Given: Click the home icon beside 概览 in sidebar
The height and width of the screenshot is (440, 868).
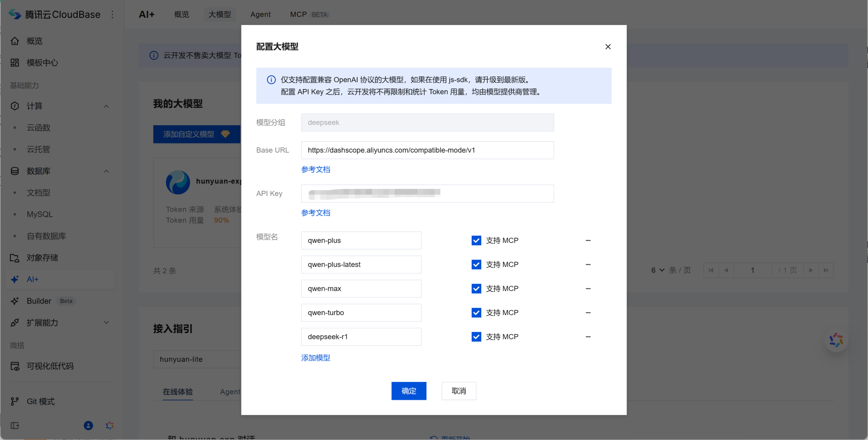Looking at the screenshot, I should pyautogui.click(x=15, y=41).
